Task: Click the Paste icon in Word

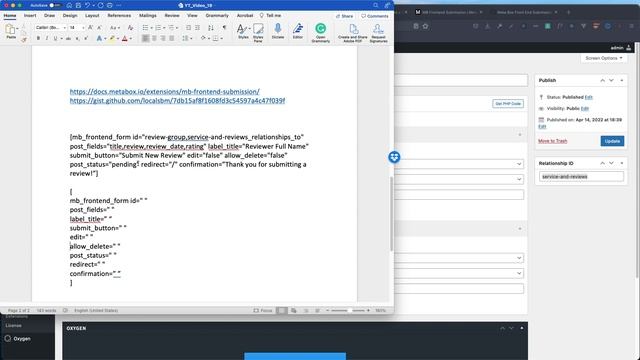Action: [11, 31]
